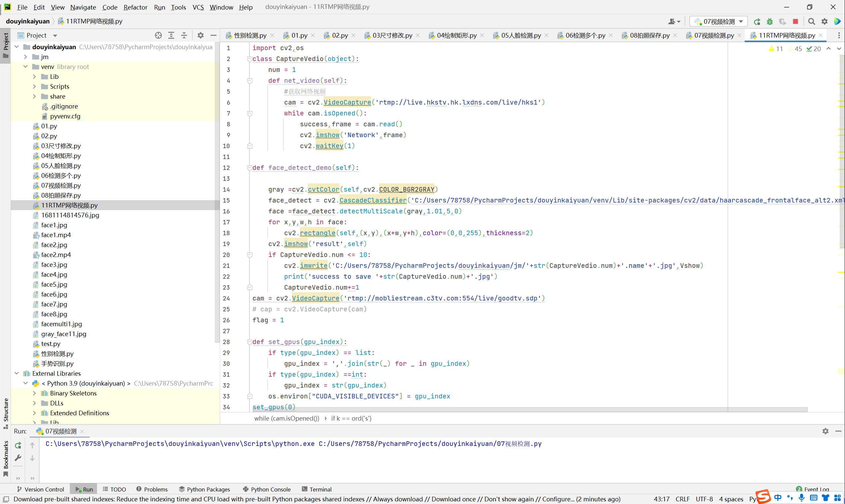Screen dimensions: 845x504
Task: Toggle tool window quick access at bottom left
Action: [x=6, y=499]
